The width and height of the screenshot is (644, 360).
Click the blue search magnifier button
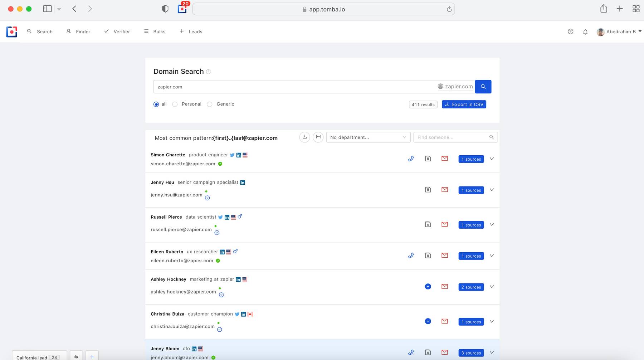point(483,87)
